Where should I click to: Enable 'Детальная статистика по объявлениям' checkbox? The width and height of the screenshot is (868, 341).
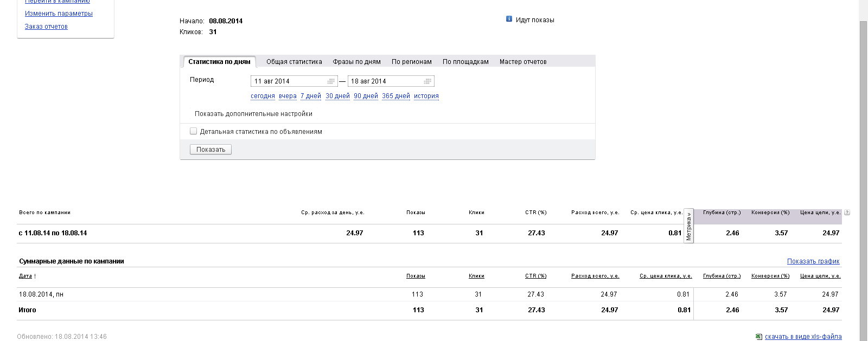pos(194,131)
